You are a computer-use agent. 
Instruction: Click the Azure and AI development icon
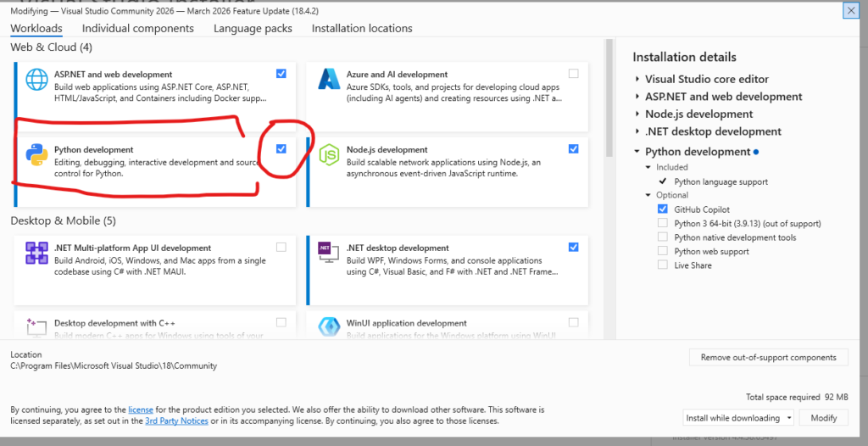pos(329,81)
